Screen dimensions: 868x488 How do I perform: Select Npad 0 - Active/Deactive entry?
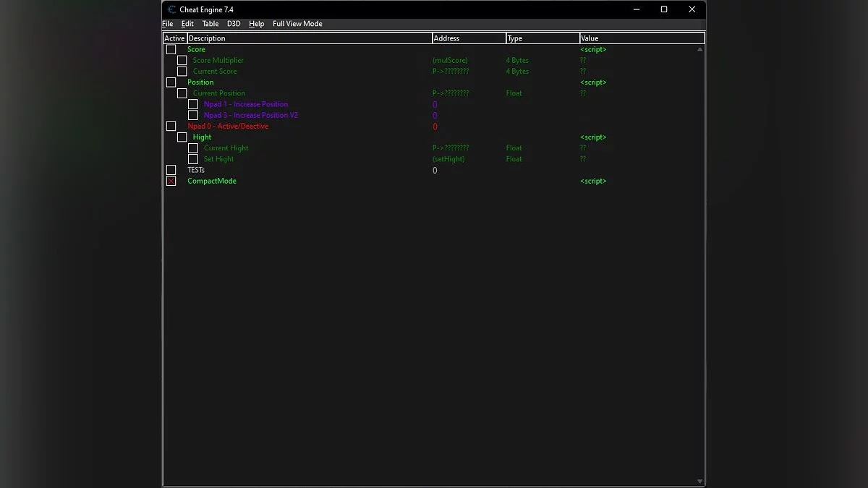click(x=228, y=126)
